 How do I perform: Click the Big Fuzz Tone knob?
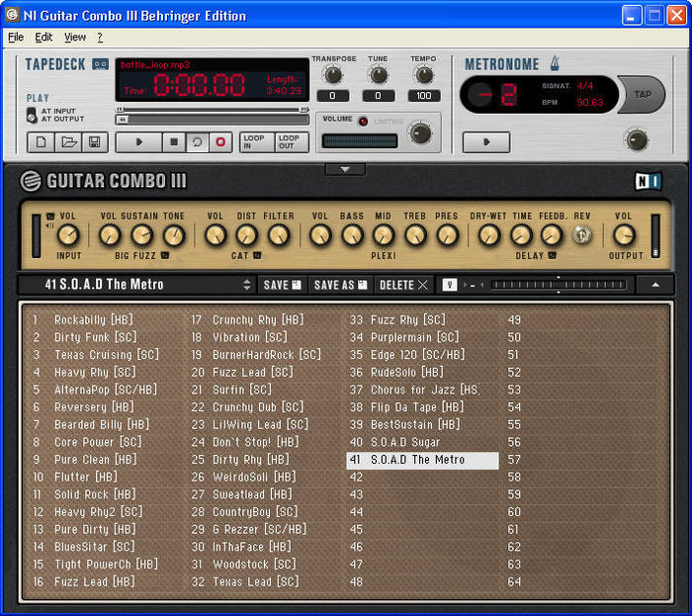[x=174, y=234]
